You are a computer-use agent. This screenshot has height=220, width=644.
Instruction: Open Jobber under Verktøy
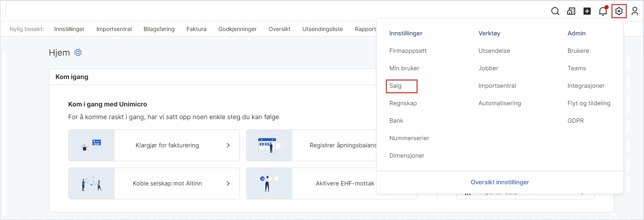tap(488, 68)
